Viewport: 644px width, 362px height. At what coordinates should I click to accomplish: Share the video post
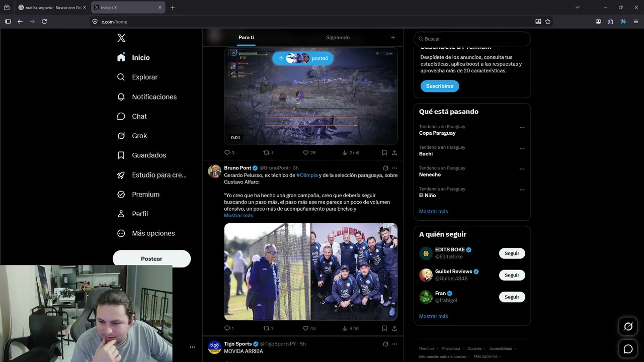394,152
